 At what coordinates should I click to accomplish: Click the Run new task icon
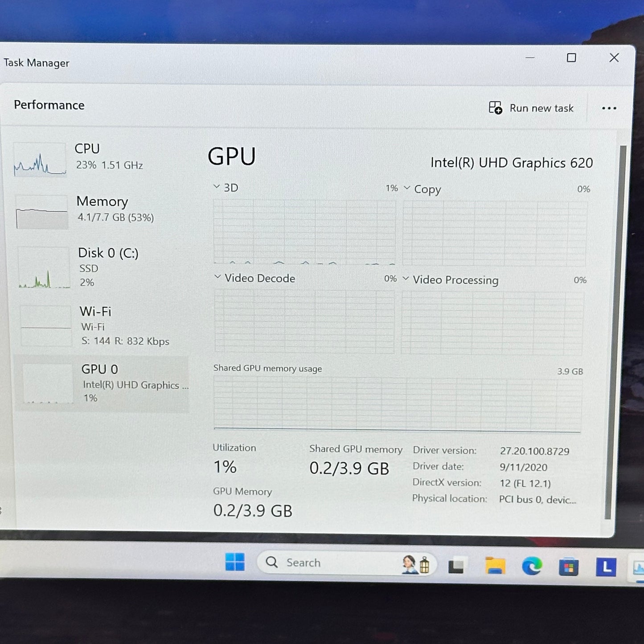click(x=495, y=108)
